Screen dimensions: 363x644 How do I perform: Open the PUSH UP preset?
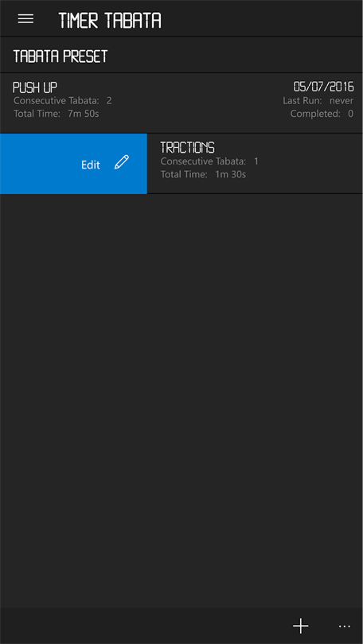(181, 103)
